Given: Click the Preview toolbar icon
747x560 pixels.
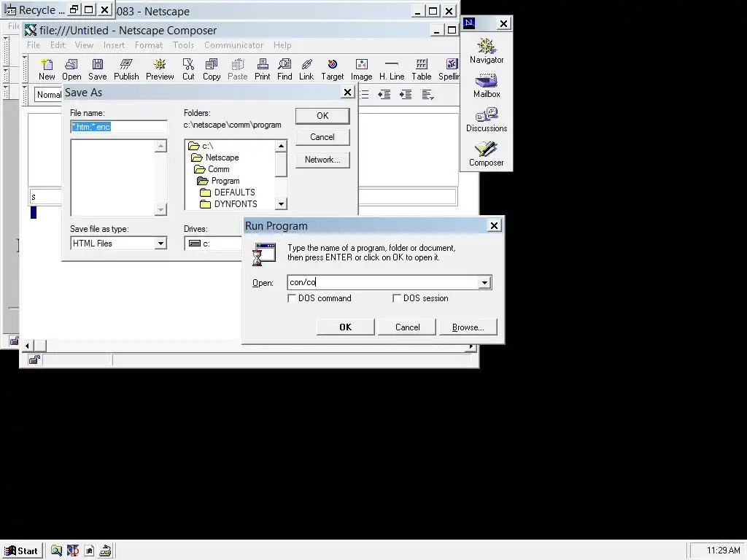Looking at the screenshot, I should tap(160, 69).
